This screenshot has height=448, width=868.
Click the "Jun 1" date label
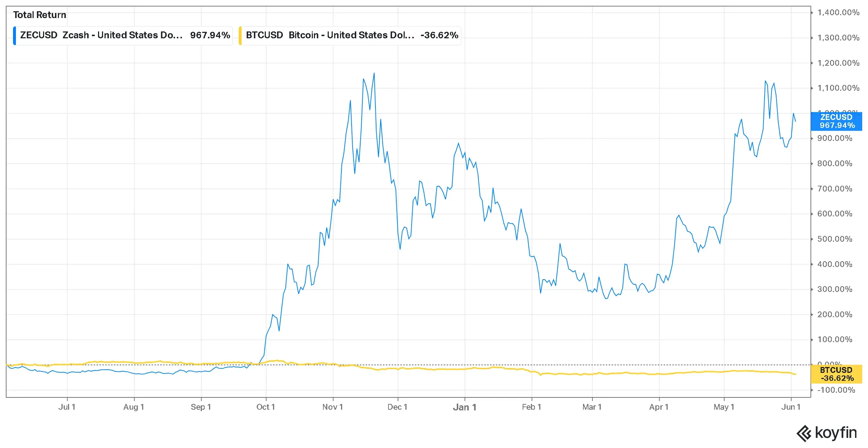click(x=791, y=407)
